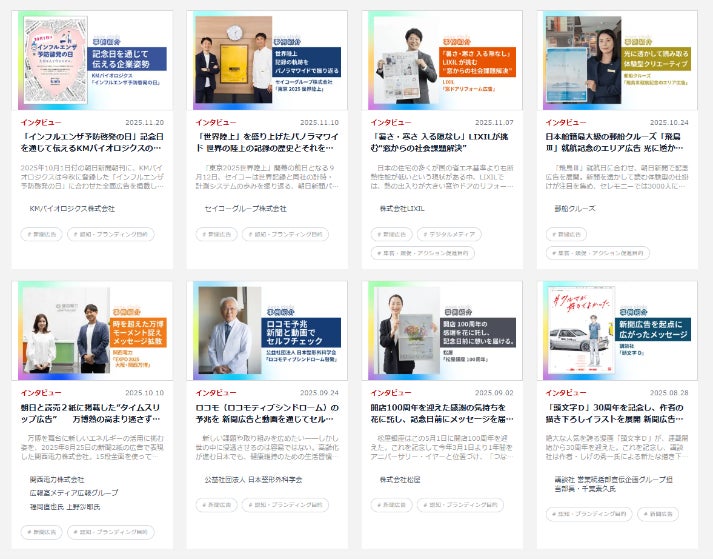Open the Kansai Electric Expo article thumbnail
Image resolution: width=713 pixels, height=559 pixels.
tap(92, 331)
